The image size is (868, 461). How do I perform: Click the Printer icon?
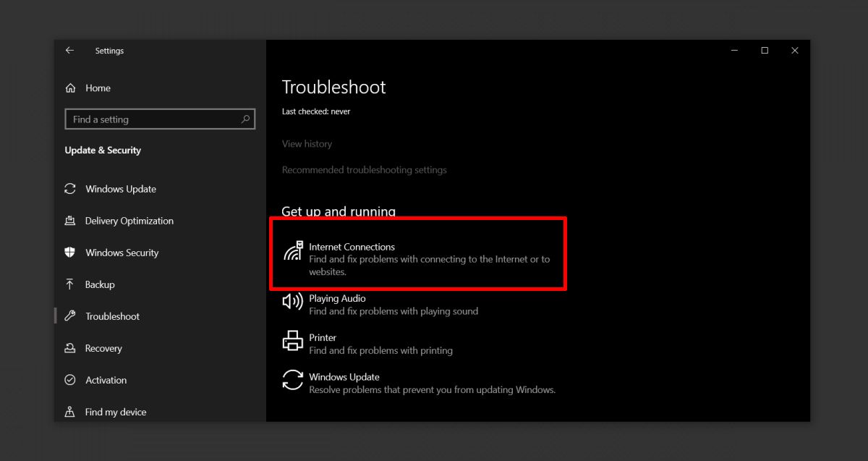(x=292, y=340)
